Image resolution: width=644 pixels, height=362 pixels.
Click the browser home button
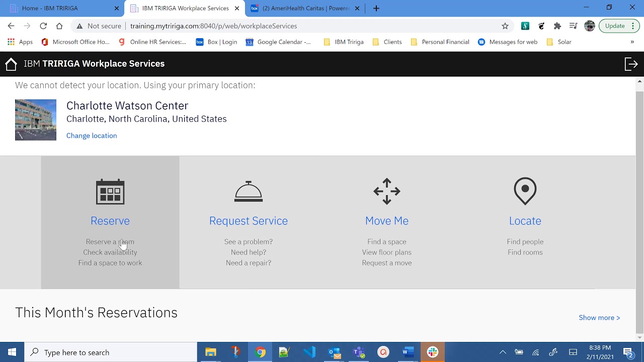click(x=59, y=26)
